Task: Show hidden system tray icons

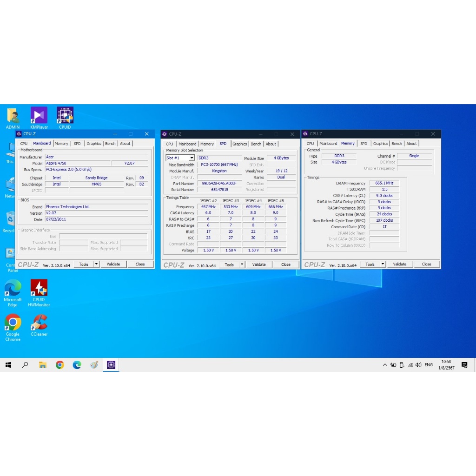Action: [385, 365]
